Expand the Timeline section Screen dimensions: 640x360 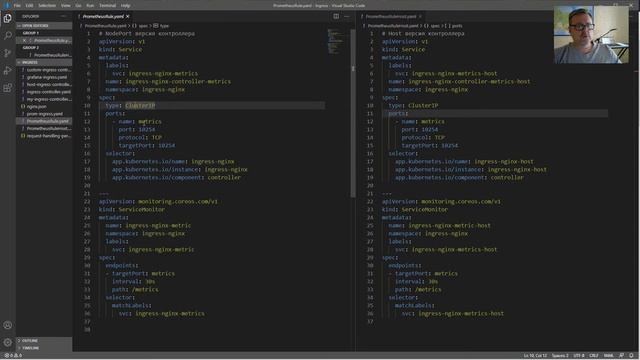point(44,348)
